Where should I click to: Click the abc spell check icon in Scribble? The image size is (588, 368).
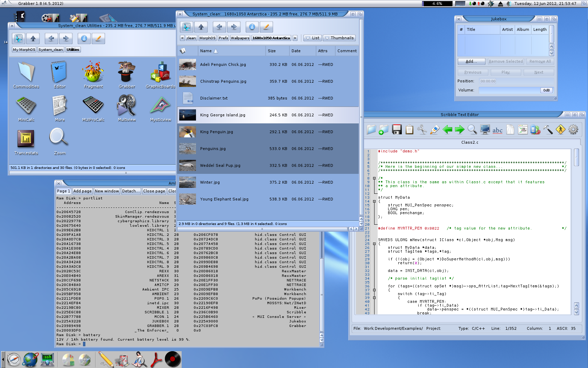tap(497, 130)
